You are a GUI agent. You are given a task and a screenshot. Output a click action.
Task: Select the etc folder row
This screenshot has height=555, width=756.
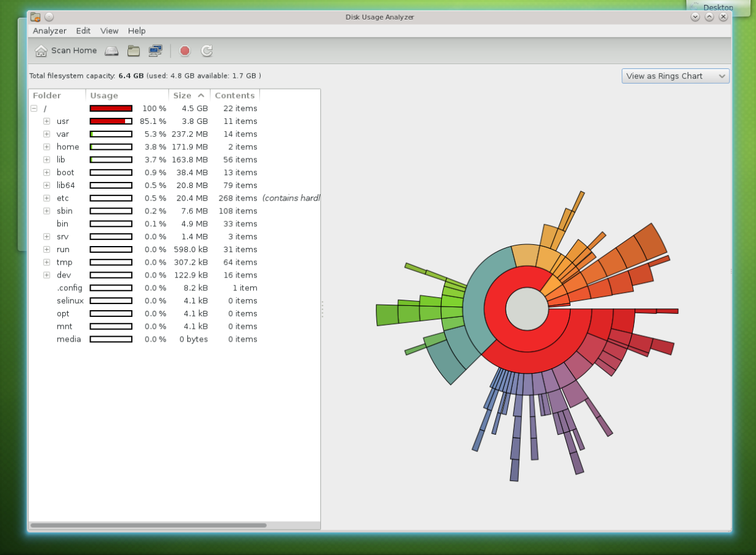coord(63,199)
